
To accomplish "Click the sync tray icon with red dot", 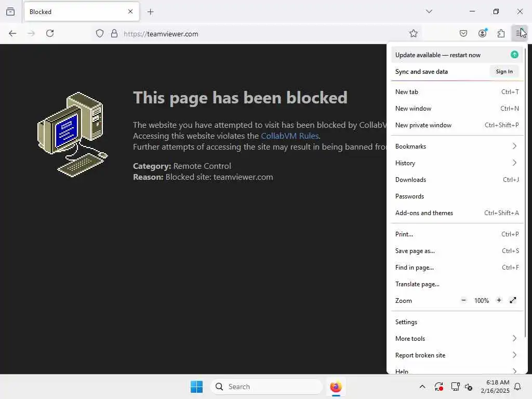I will point(438,387).
